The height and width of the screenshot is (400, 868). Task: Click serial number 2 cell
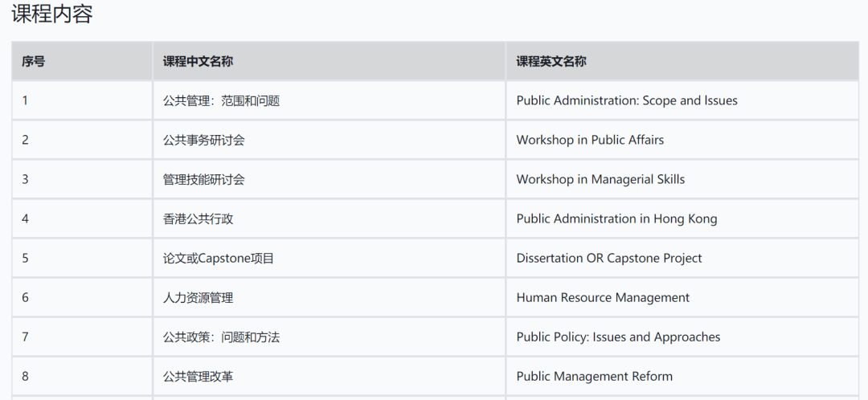[82, 140]
